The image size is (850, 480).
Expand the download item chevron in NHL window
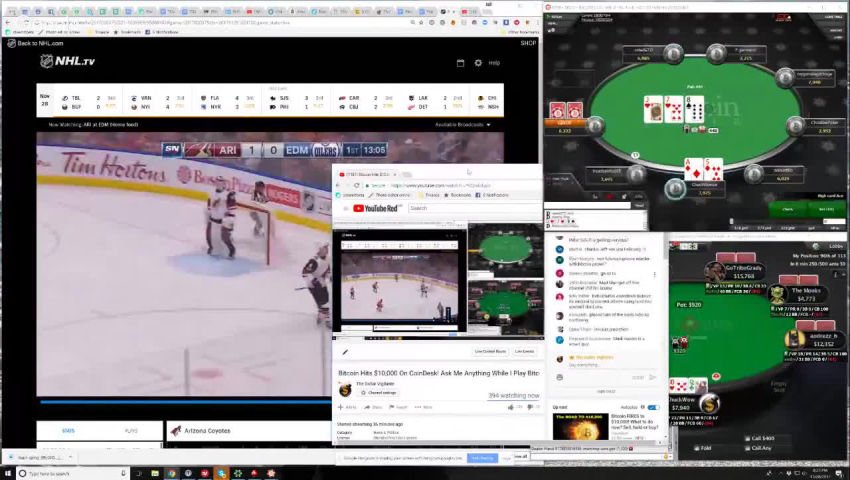pyautogui.click(x=70, y=458)
